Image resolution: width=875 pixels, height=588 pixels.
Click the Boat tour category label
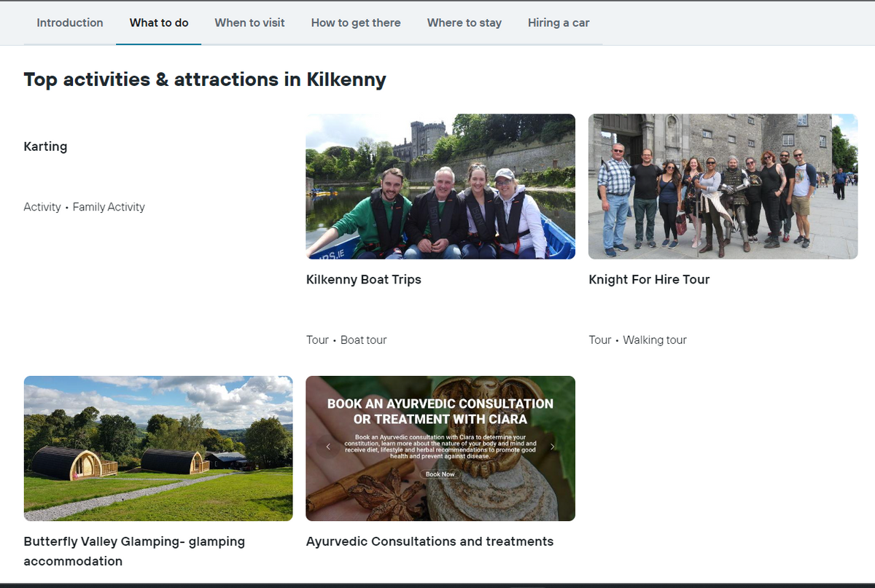coord(363,340)
